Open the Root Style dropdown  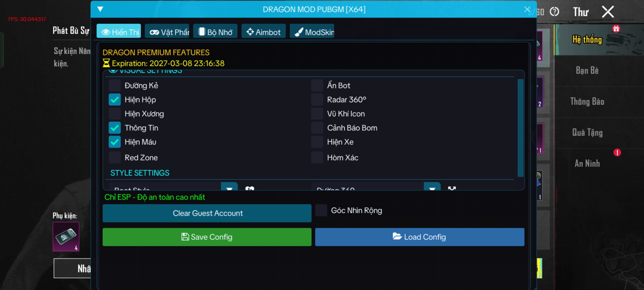click(x=229, y=189)
